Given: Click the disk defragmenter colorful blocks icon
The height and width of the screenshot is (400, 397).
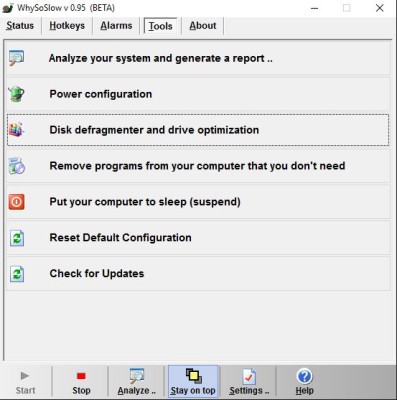Looking at the screenshot, I should [17, 130].
